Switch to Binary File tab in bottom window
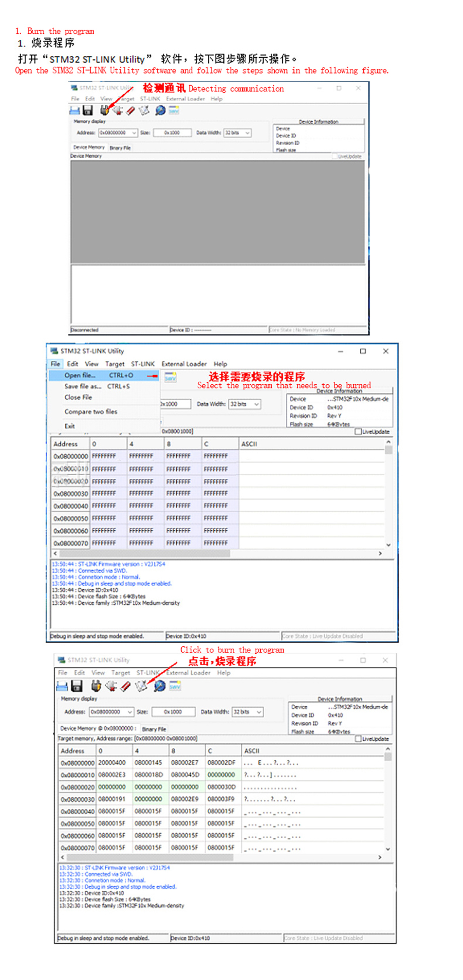This screenshot has width=463, height=980. [x=154, y=729]
